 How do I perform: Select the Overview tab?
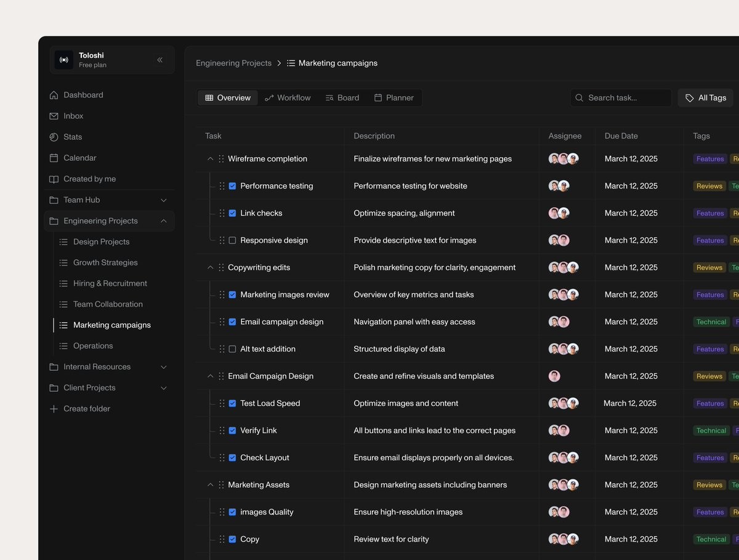click(x=228, y=97)
